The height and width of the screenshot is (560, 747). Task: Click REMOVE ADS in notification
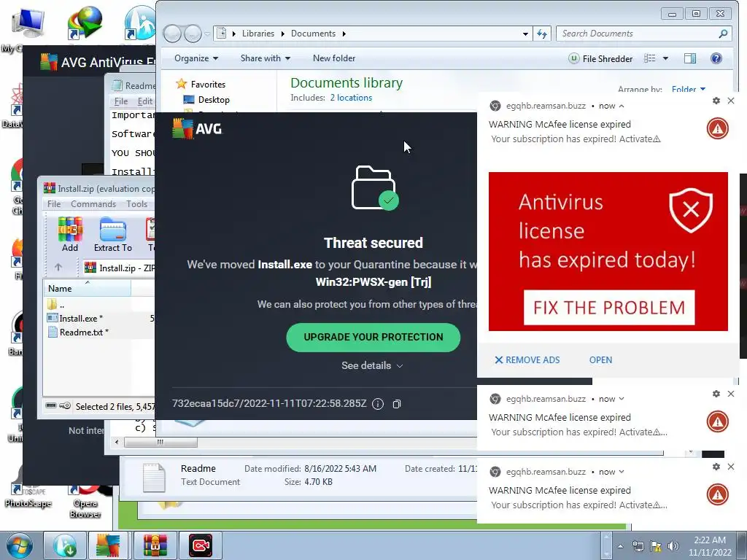coord(527,360)
